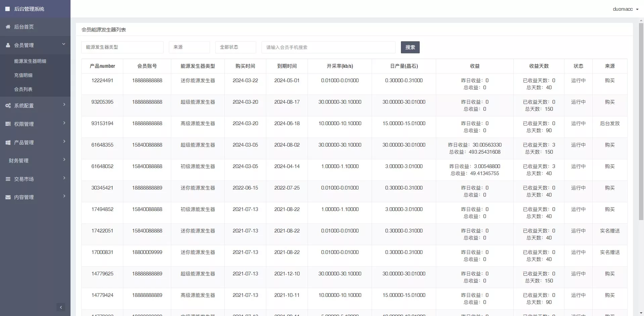Open 能源发生器明细 submenu item
The width and height of the screenshot is (644, 316).
(x=30, y=61)
